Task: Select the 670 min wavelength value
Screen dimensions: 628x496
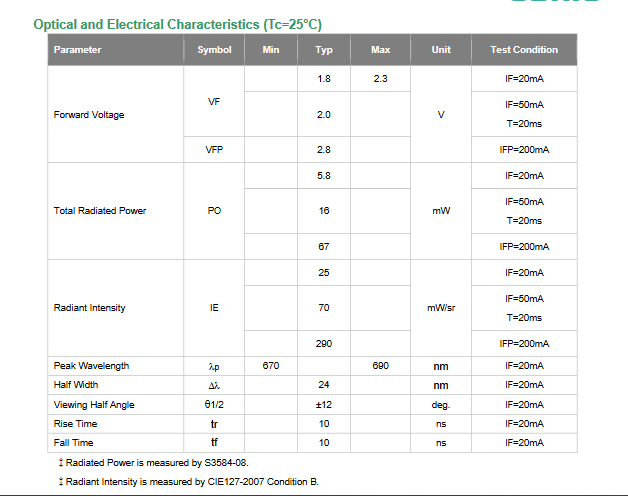Action: tap(271, 366)
